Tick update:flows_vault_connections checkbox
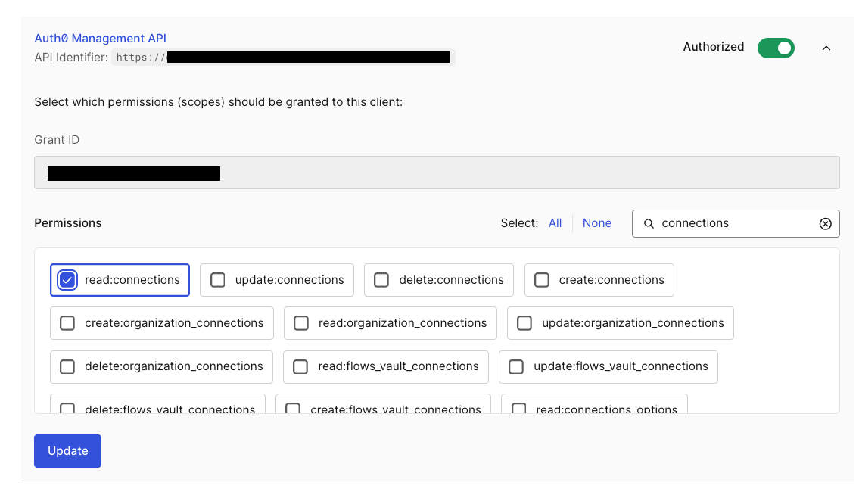Viewport: 862px width, 504px height. 516,366
